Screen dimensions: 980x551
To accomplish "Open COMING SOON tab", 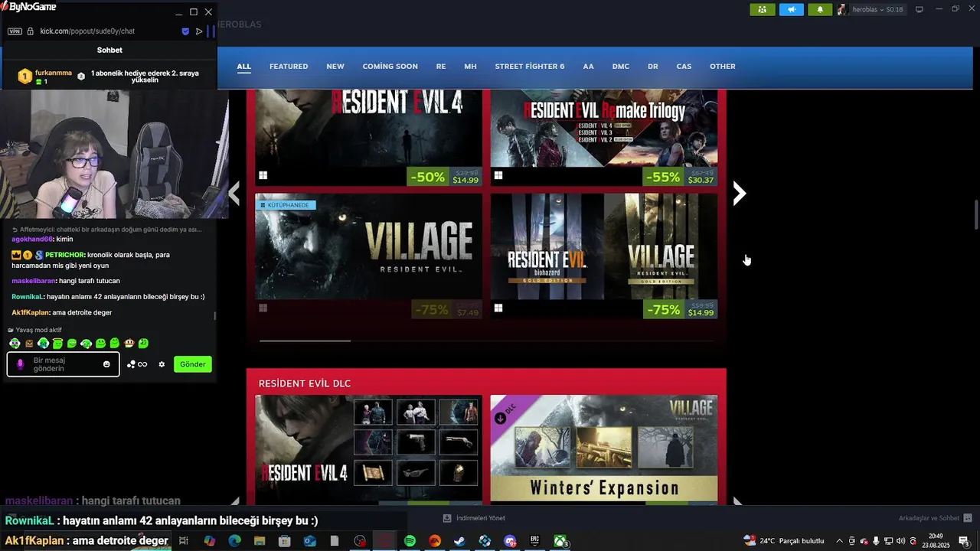I will (x=390, y=67).
